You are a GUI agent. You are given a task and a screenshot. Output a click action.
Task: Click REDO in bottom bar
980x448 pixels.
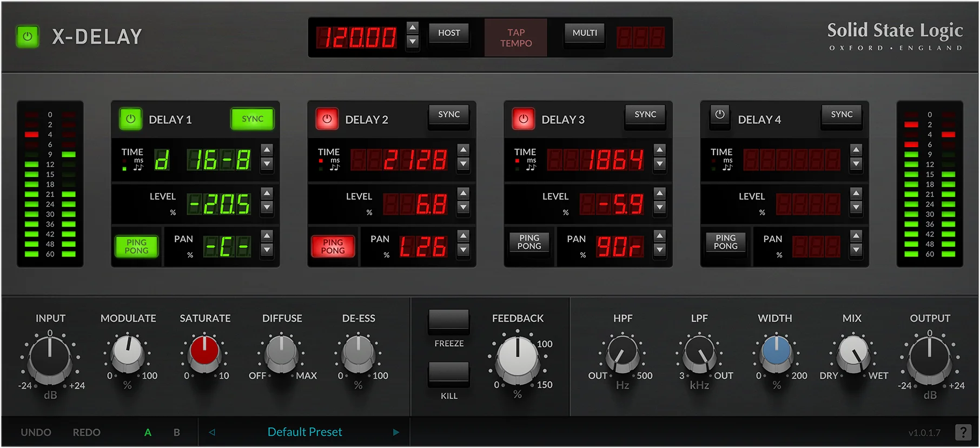(x=87, y=432)
